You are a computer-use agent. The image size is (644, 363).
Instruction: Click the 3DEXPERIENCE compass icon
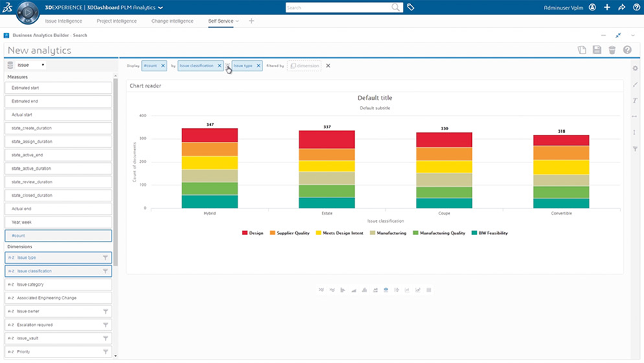point(27,12)
